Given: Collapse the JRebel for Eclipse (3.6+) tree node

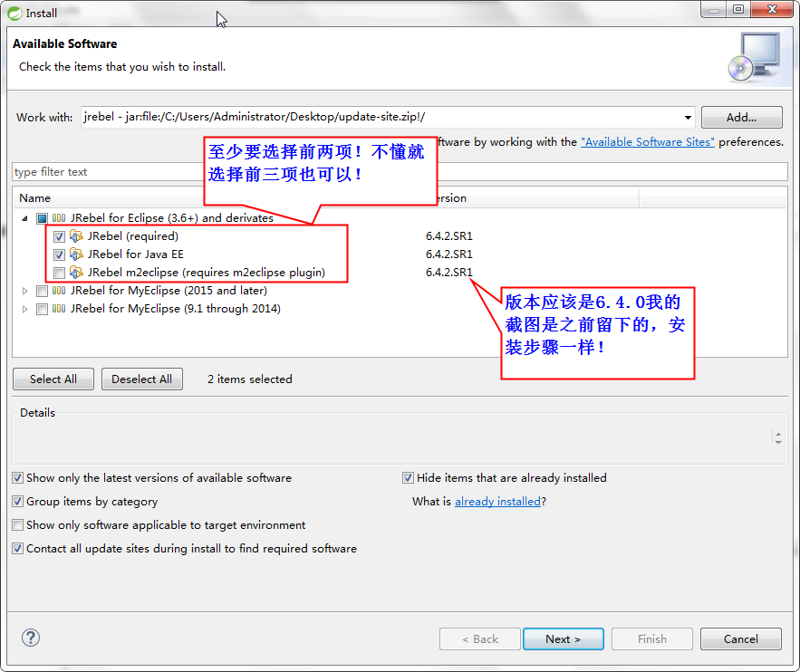Looking at the screenshot, I should pyautogui.click(x=24, y=219).
